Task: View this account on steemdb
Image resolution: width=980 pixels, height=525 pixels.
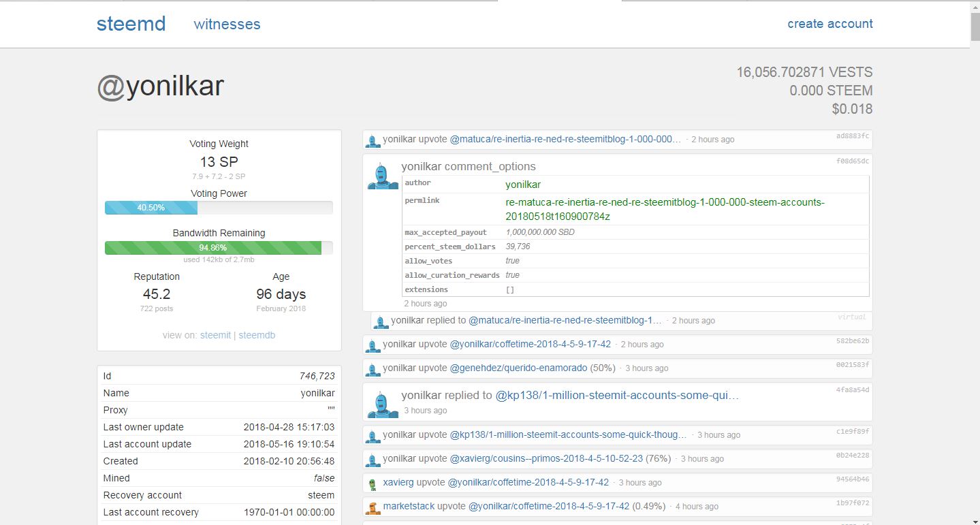Action: click(x=257, y=335)
